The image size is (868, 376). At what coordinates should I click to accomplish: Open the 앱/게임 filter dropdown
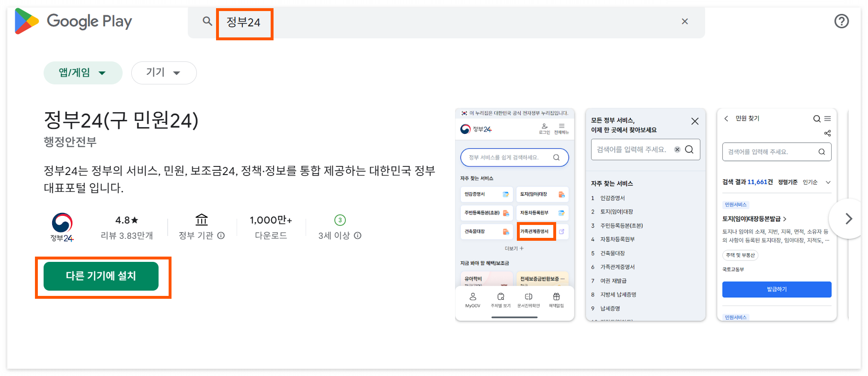click(x=83, y=73)
